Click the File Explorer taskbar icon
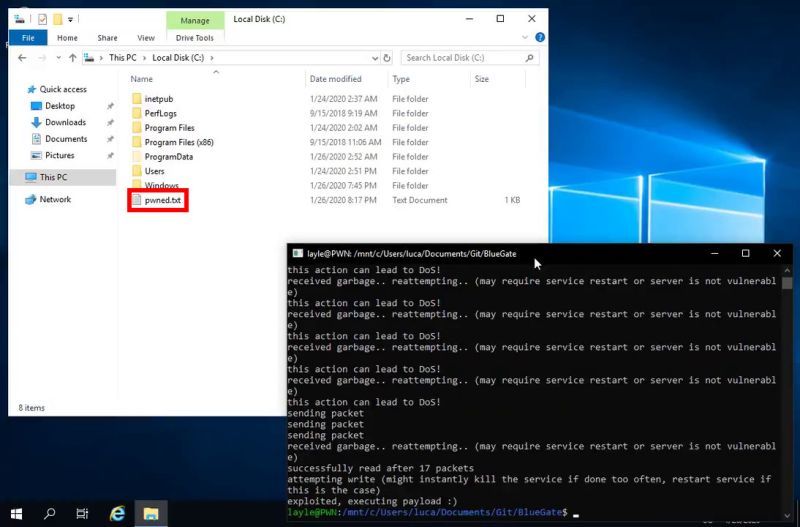The image size is (800, 527). click(150, 513)
